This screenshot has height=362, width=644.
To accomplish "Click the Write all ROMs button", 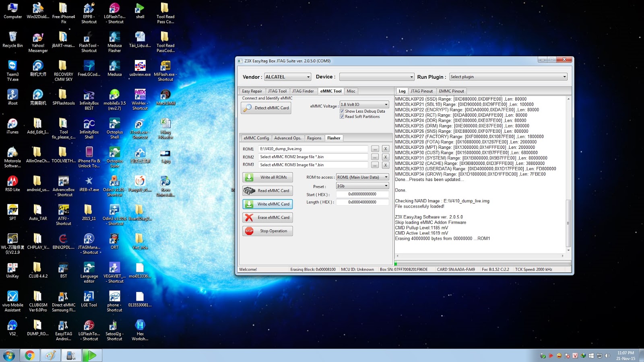I will [268, 177].
